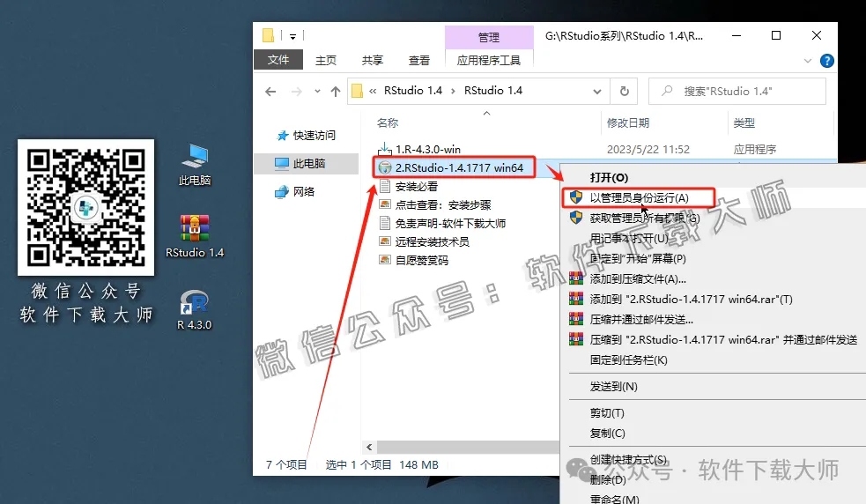Click the 修改日期 value 2023/5/22 11:52
The image size is (866, 504).
(648, 149)
